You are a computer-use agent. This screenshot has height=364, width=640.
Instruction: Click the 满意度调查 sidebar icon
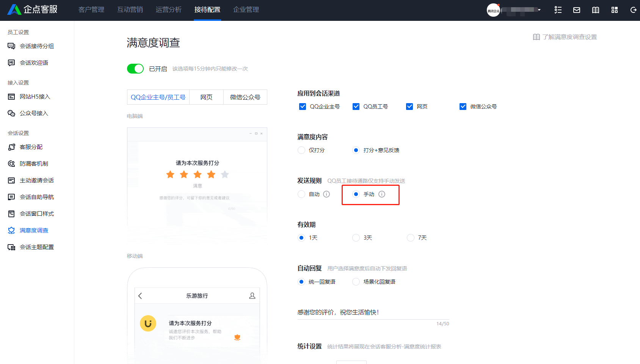coord(11,231)
